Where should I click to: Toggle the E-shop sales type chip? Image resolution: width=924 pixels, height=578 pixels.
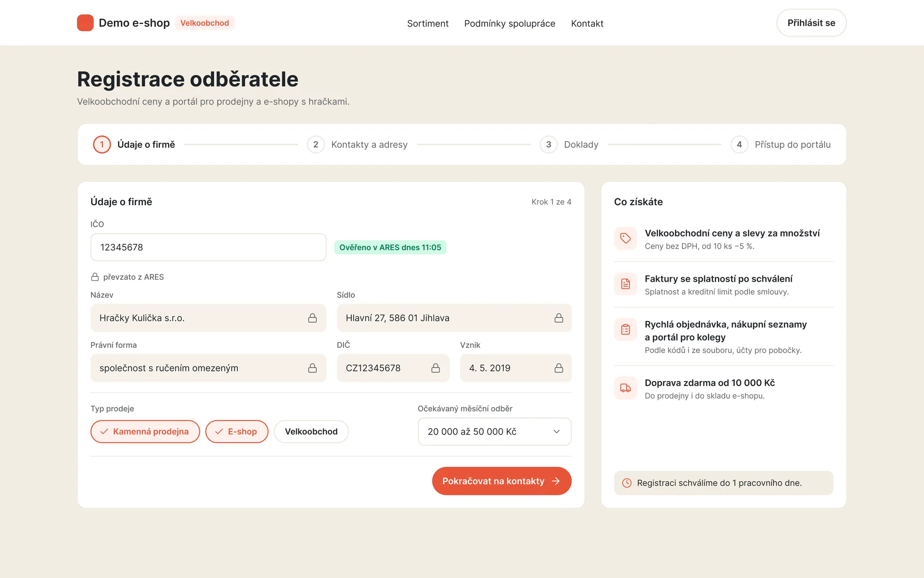237,432
